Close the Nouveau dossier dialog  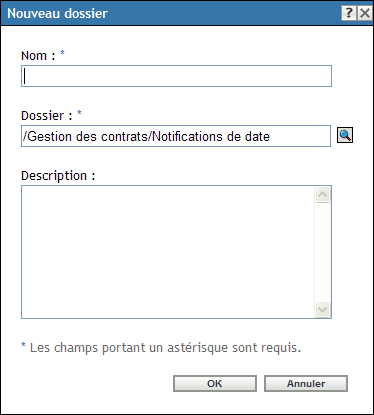coord(365,13)
